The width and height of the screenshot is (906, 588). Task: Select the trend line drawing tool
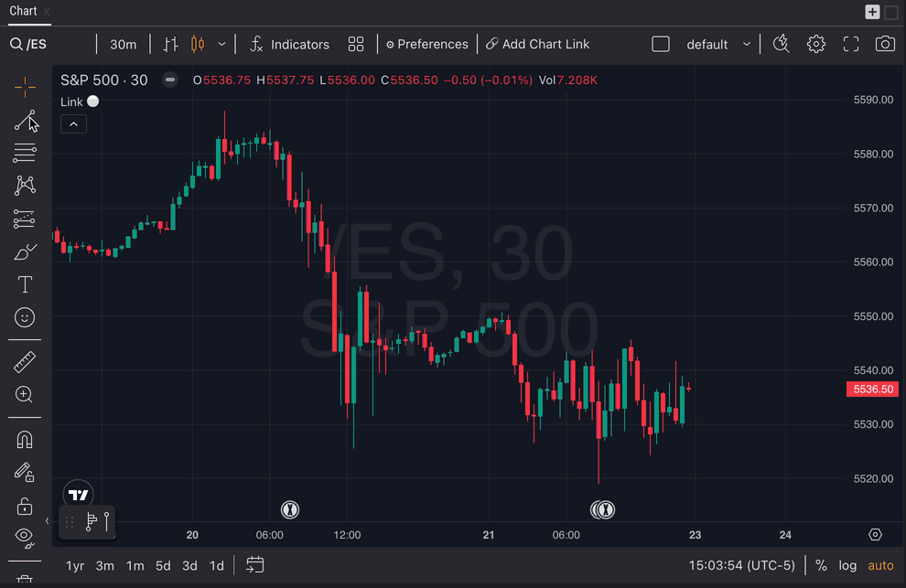25,121
